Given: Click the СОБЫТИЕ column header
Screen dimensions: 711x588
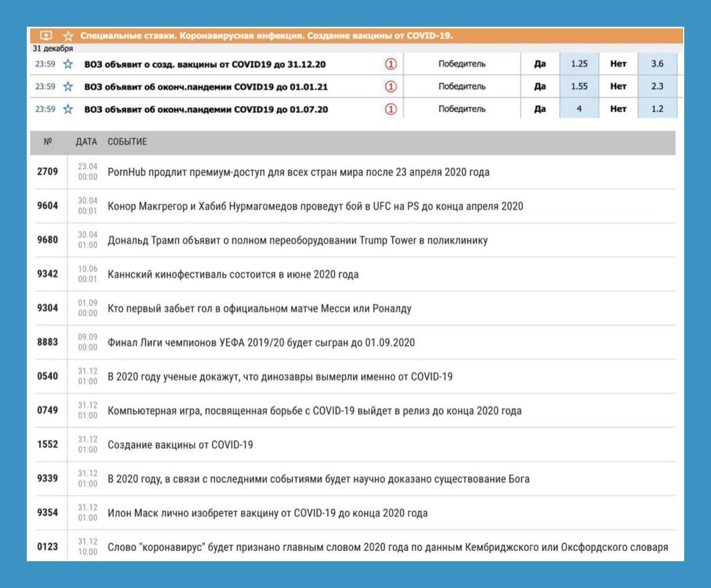Looking at the screenshot, I should (127, 141).
